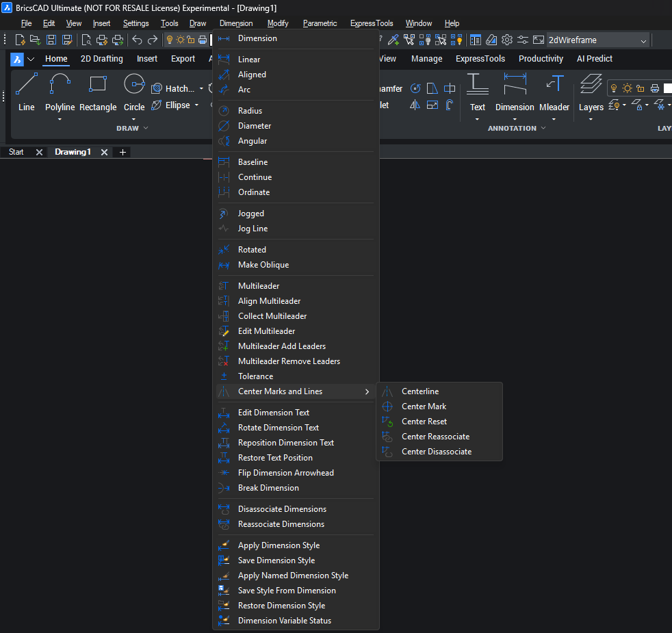Switch to the Manage ribbon tab
Image resolution: width=672 pixels, height=633 pixels.
[x=426, y=59]
